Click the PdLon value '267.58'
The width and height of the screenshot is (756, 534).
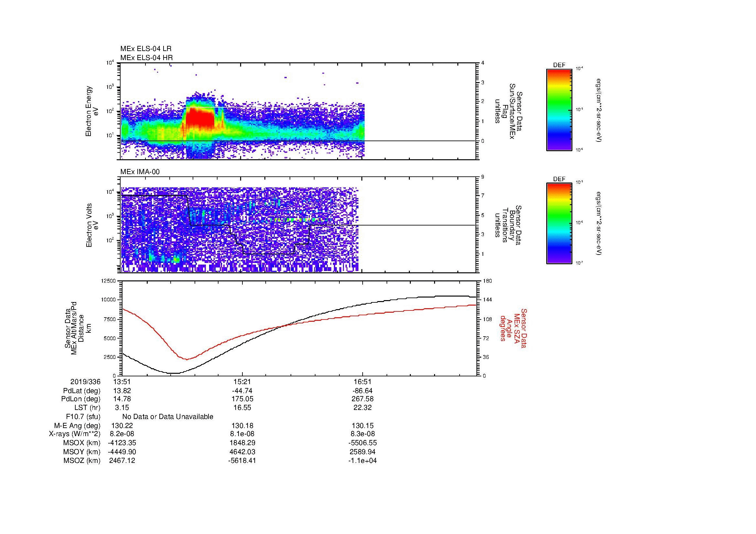[363, 399]
